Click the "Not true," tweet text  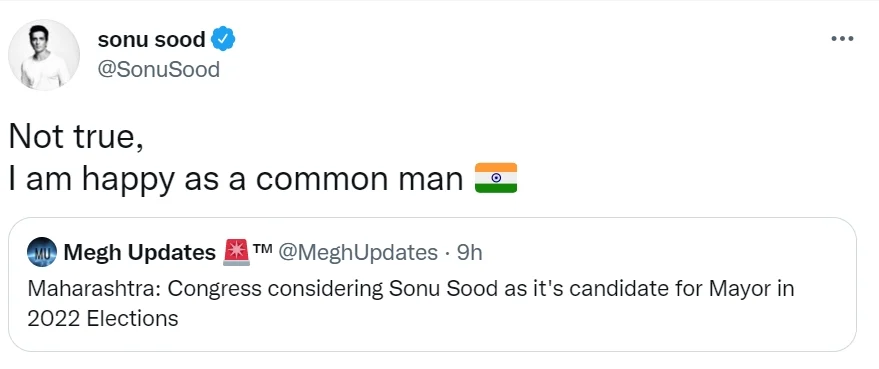click(76, 137)
